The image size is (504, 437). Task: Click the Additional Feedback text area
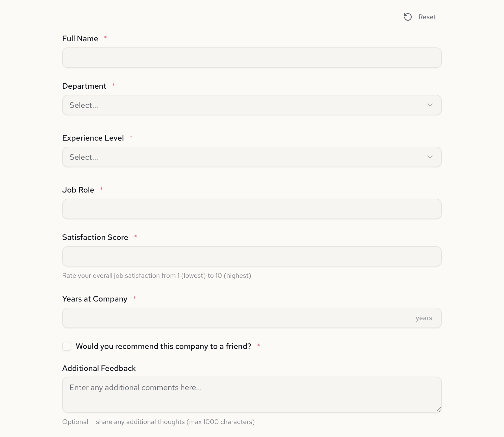tap(251, 394)
